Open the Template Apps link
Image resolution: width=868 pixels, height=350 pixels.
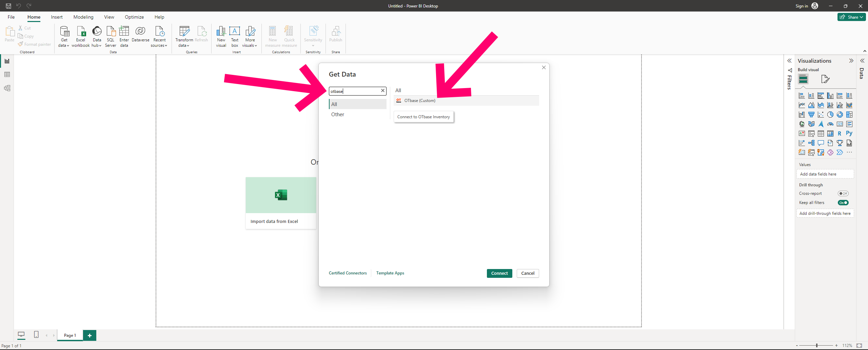pos(390,273)
